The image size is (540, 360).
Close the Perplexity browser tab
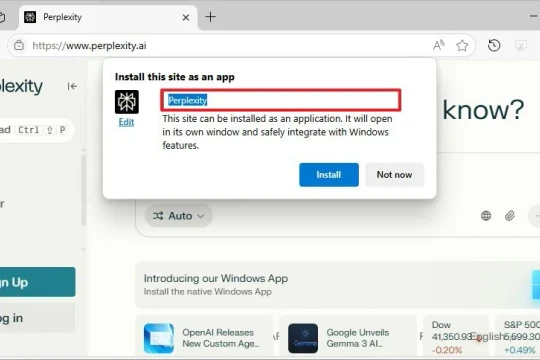click(x=186, y=17)
